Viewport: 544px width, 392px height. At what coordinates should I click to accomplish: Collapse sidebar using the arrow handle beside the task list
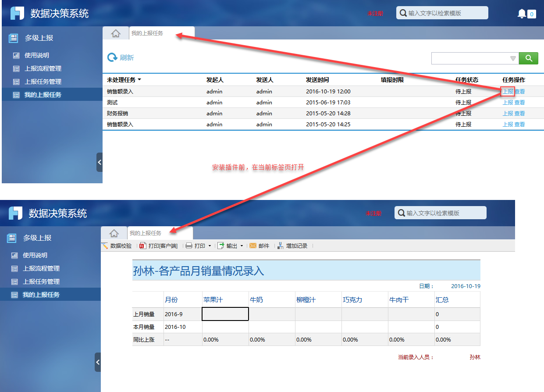pos(100,162)
